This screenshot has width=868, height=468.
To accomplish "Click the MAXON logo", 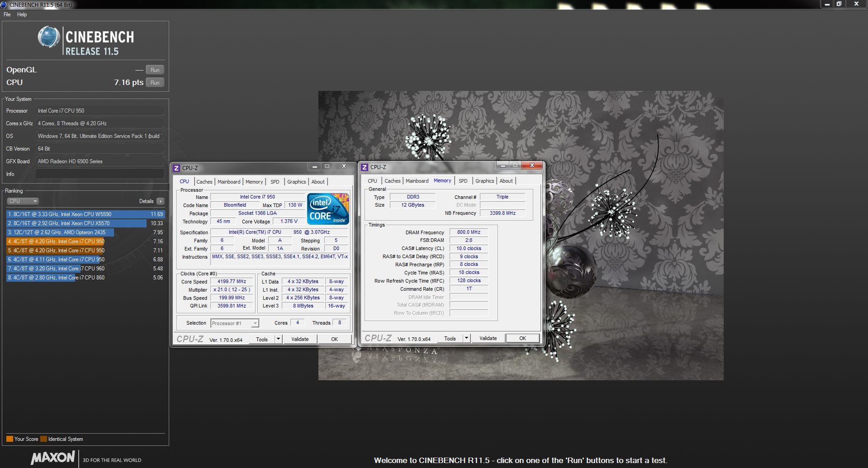I will (52, 458).
